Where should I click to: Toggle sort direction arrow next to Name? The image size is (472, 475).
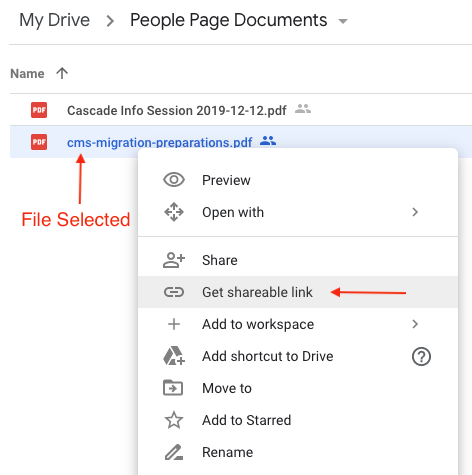[x=62, y=73]
